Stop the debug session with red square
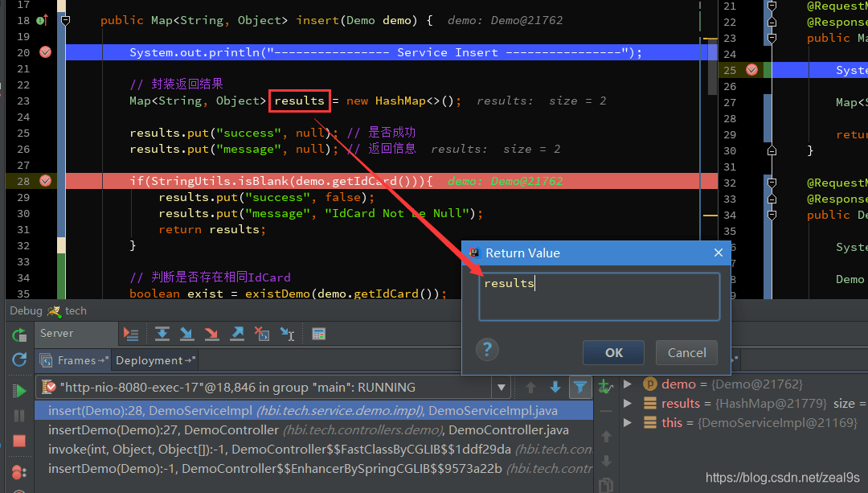868x493 pixels. pos(19,441)
